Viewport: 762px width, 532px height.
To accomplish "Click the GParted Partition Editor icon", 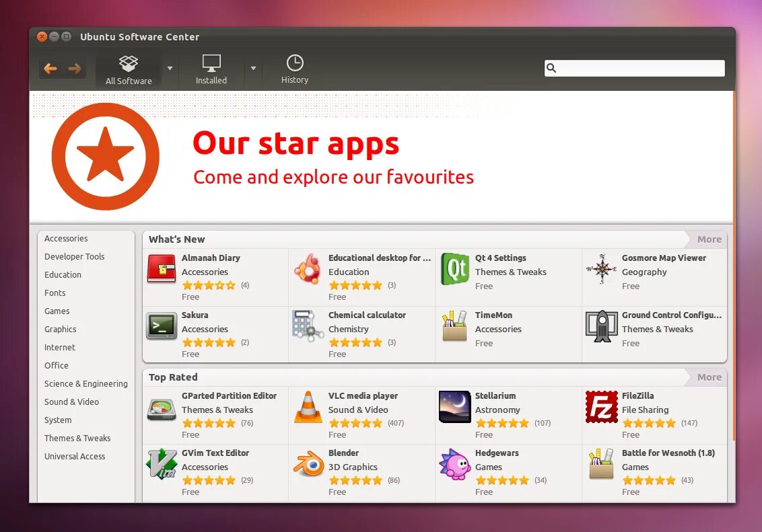I will pyautogui.click(x=162, y=410).
